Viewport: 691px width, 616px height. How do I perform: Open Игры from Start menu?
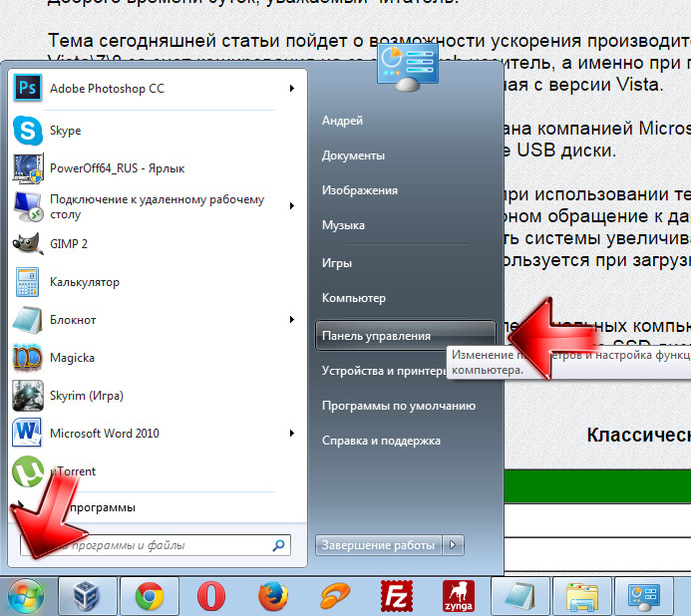point(337,263)
